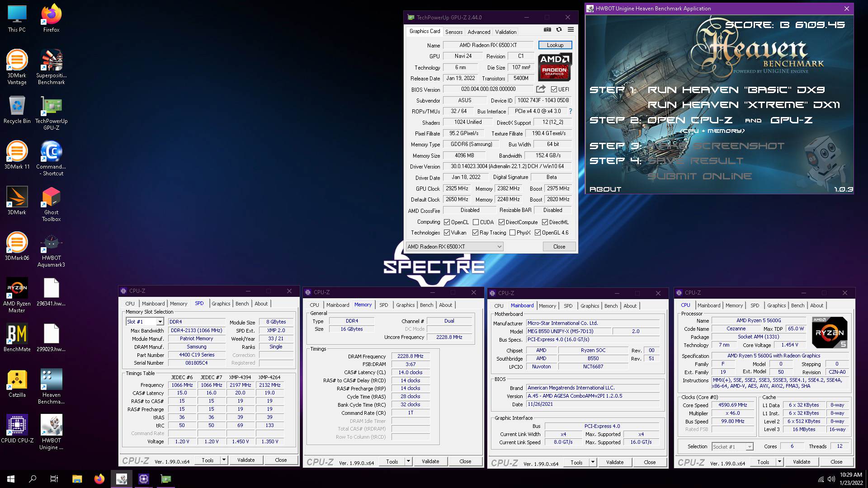
Task: Open the TechPowerUp GPU-Z desktop shortcut
Action: click(51, 114)
